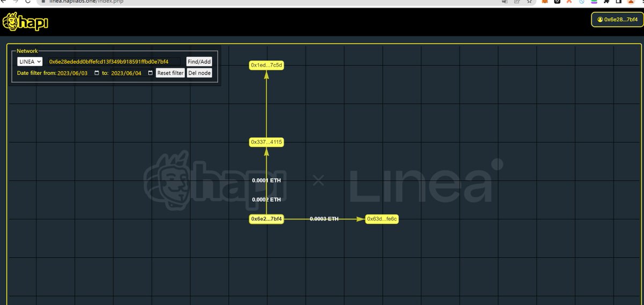Click the 0.0001 ETH edge label

(x=266, y=181)
